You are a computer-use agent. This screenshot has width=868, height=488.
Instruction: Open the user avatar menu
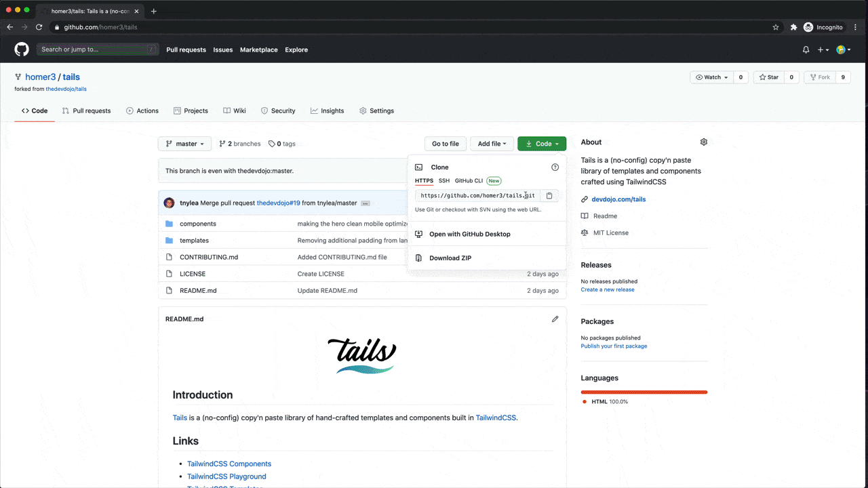(843, 49)
